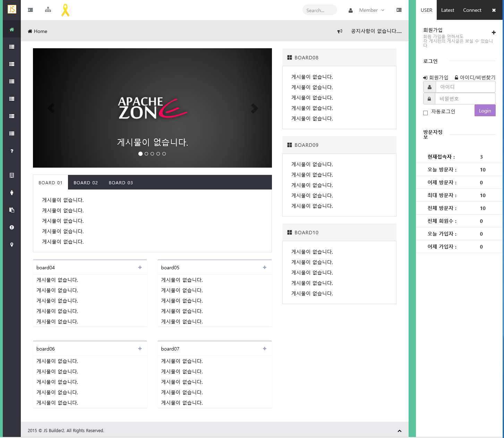The width and height of the screenshot is (504, 438).
Task: Expand the board04 plus icon
Action: (140, 267)
